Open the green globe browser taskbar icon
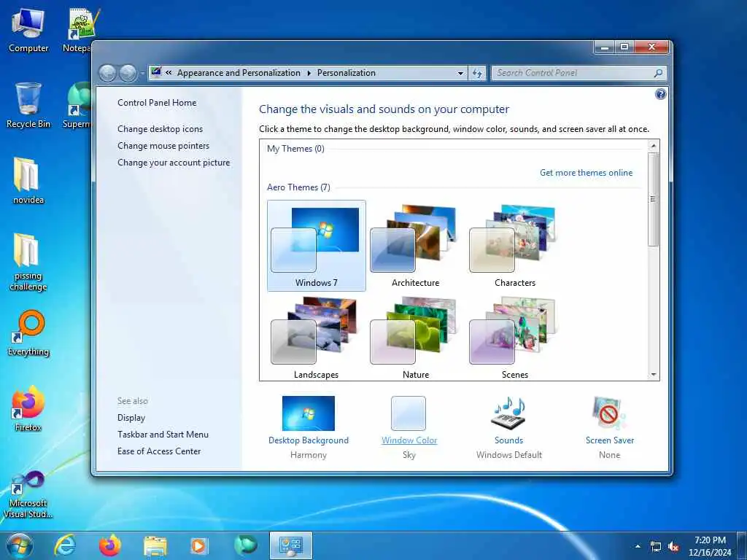The image size is (747, 560). click(x=245, y=545)
